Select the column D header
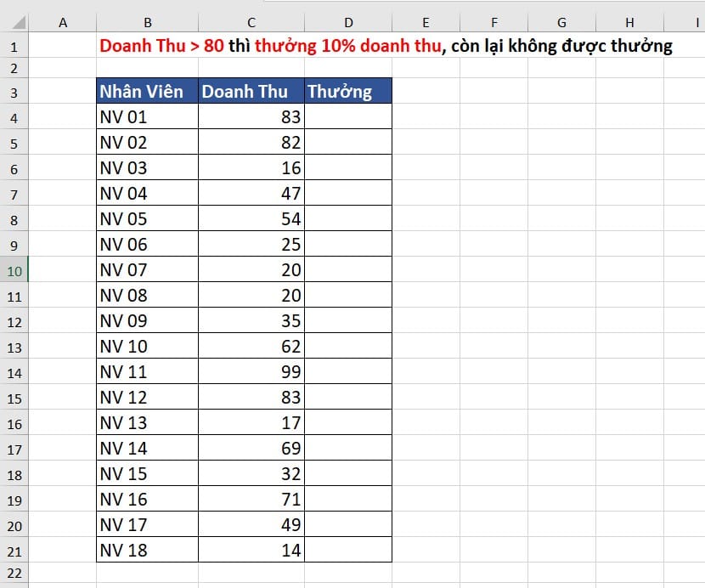 (x=347, y=23)
